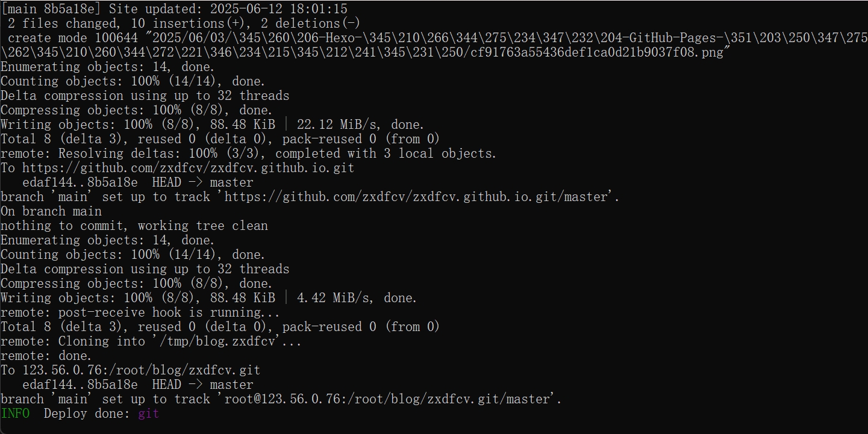Click the "To 123.56.0.76:/root/blog/zxdfcv.git" line

click(x=131, y=370)
